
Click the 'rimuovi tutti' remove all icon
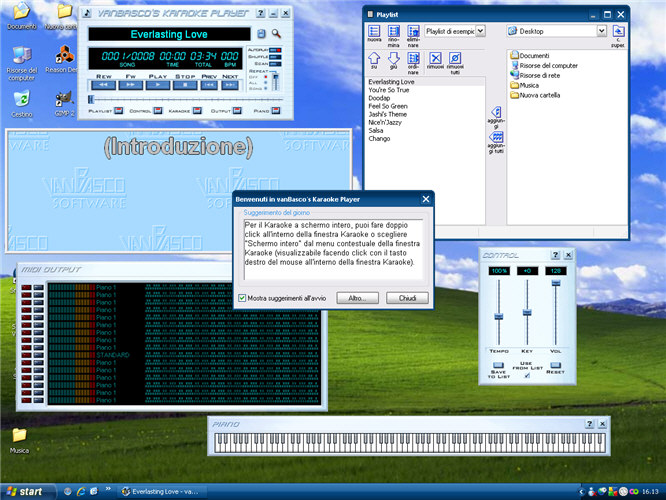455,63
